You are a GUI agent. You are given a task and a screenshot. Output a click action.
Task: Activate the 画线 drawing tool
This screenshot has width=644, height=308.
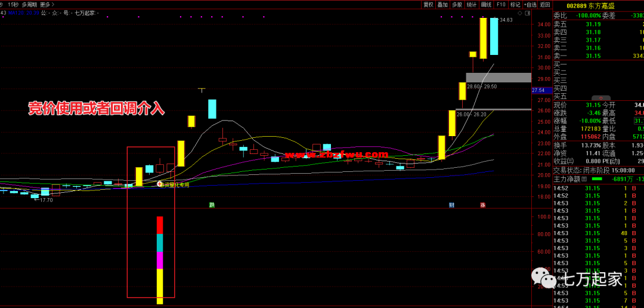(x=486, y=5)
